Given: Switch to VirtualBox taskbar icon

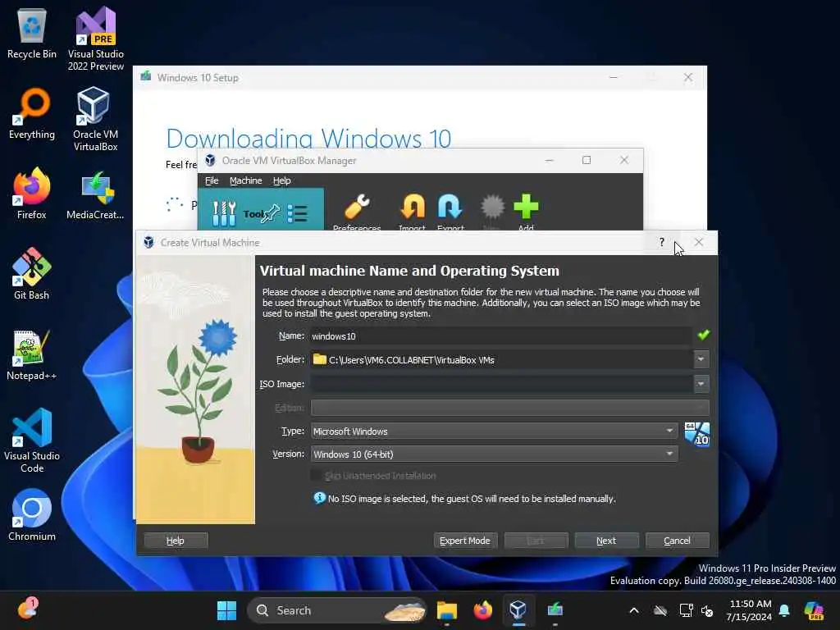Looking at the screenshot, I should click(x=518, y=610).
